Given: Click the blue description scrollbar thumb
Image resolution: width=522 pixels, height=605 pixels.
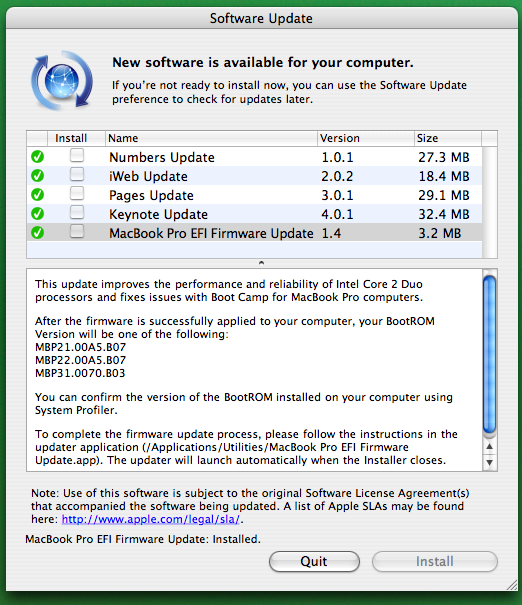Looking at the screenshot, I should pos(490,355).
